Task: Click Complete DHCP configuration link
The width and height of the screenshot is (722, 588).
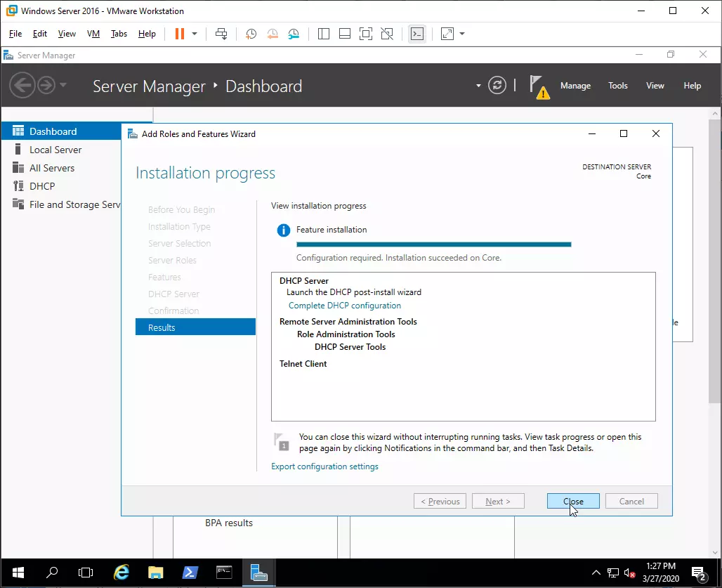Action: 344,306
